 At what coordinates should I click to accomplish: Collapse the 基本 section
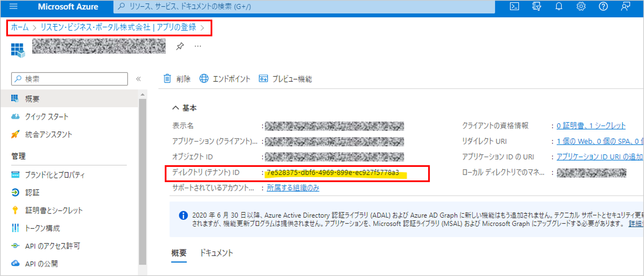click(176, 108)
